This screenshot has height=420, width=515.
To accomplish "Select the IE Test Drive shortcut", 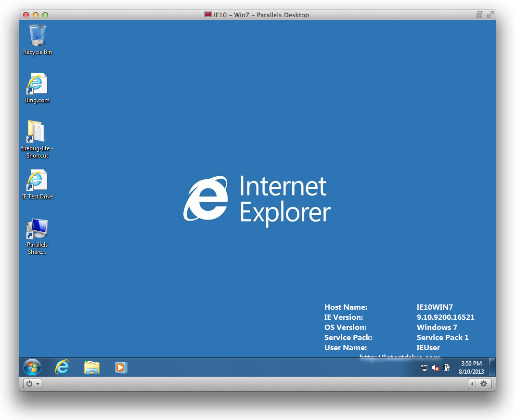I will point(37,184).
